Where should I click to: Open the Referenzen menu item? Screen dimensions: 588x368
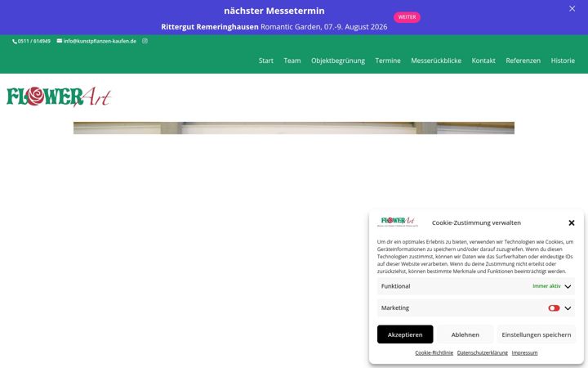pos(523,61)
